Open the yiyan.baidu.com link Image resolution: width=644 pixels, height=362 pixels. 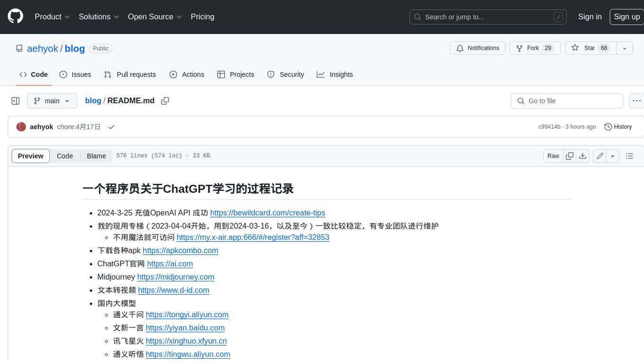[185, 328]
